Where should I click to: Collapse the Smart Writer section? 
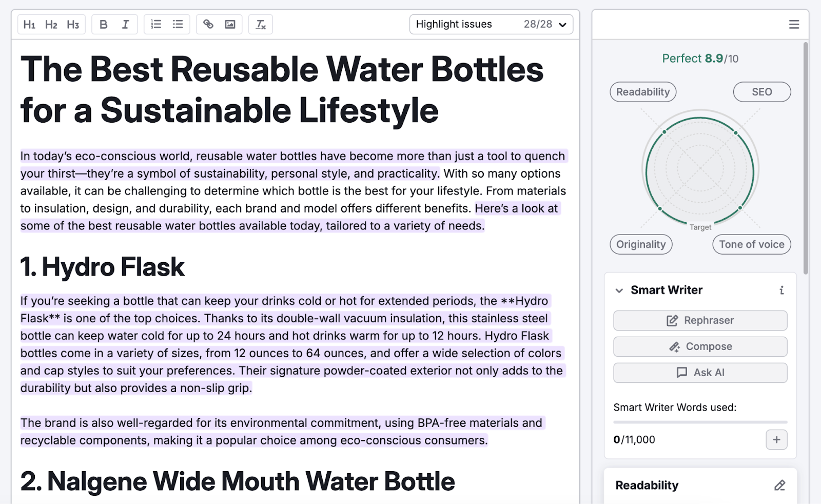[x=619, y=290]
